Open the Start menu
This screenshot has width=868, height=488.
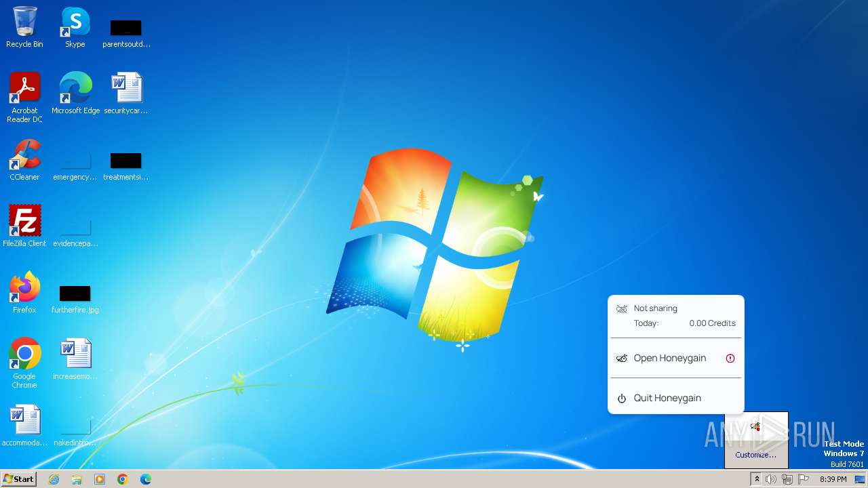tap(18, 479)
